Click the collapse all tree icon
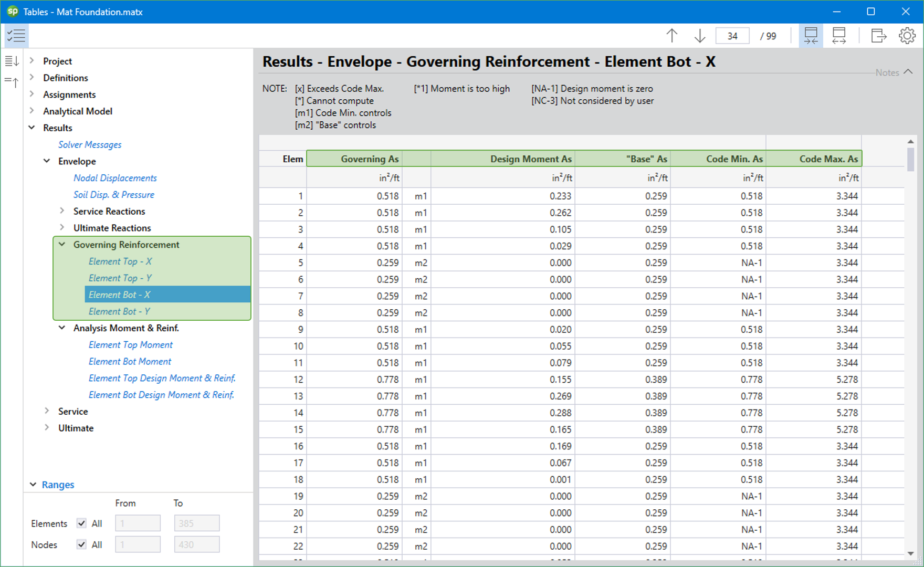 coord(12,81)
